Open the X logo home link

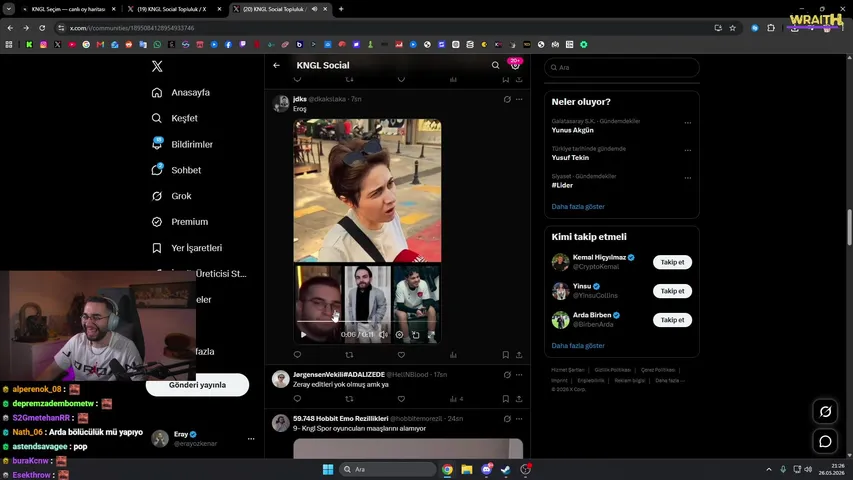[x=157, y=66]
